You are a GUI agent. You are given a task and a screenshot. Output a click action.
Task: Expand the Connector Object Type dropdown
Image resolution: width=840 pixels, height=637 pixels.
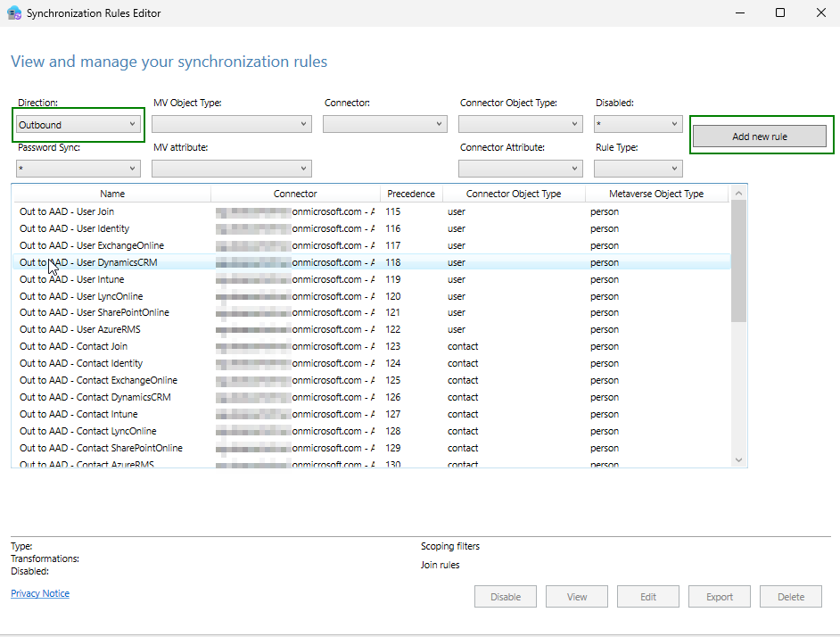click(x=520, y=124)
